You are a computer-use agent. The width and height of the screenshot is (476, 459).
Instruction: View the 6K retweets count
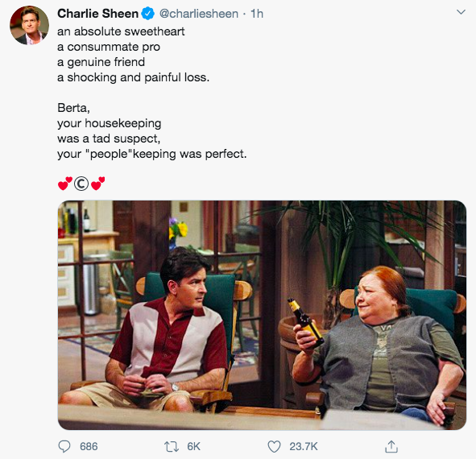coord(193,447)
